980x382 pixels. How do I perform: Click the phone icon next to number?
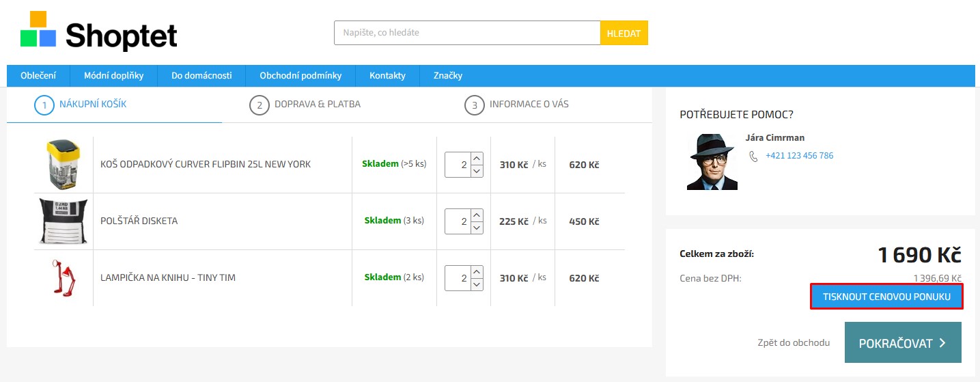[x=753, y=156]
